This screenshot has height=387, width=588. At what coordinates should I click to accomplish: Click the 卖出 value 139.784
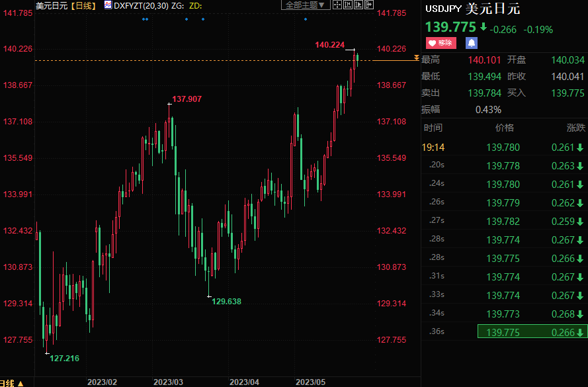(485, 93)
